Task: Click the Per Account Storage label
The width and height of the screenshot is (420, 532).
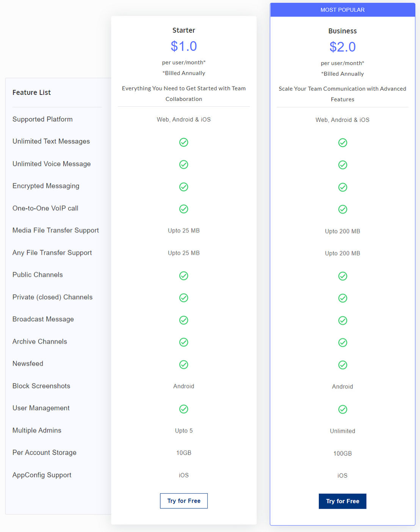Action: [x=44, y=452]
